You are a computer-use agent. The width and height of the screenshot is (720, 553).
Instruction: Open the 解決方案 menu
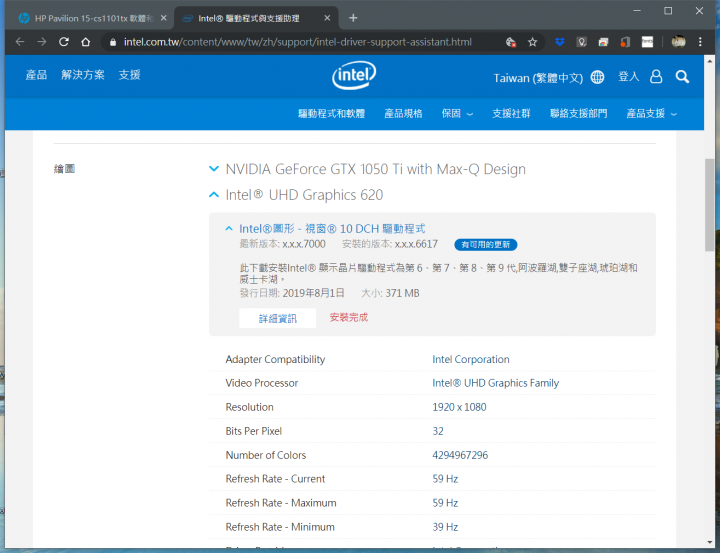83,75
